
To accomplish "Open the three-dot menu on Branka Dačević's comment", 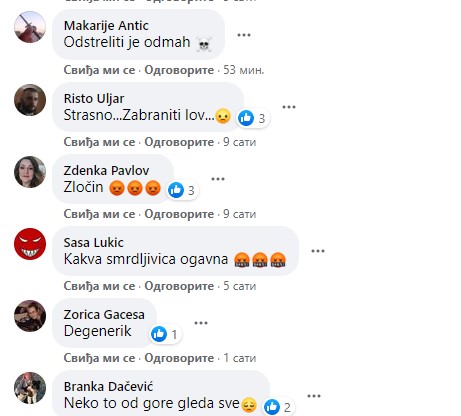I will (314, 396).
